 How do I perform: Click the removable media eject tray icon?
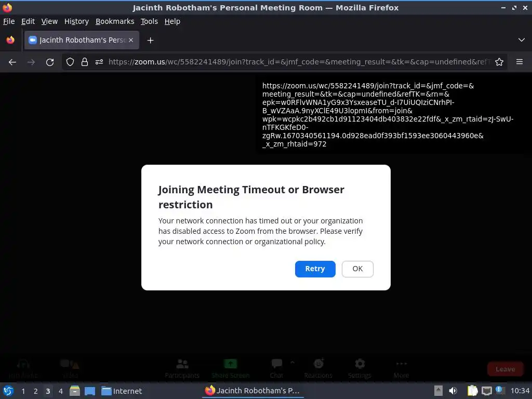pos(438,391)
